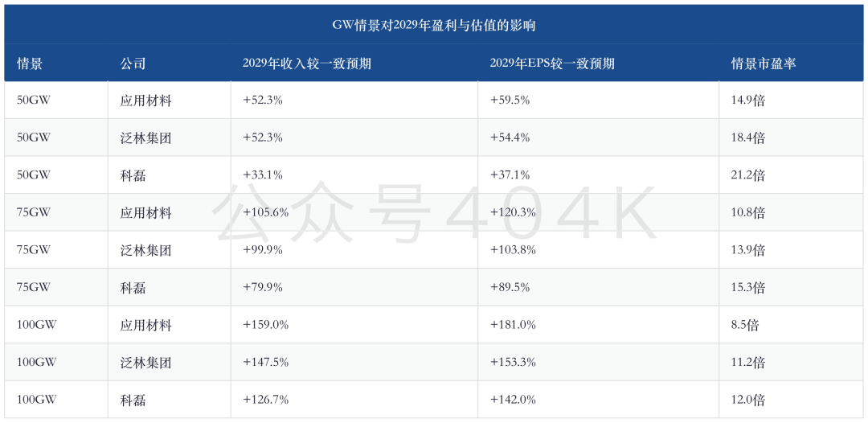
Task: Click the +59.5% EPS cell
Action: click(x=510, y=101)
